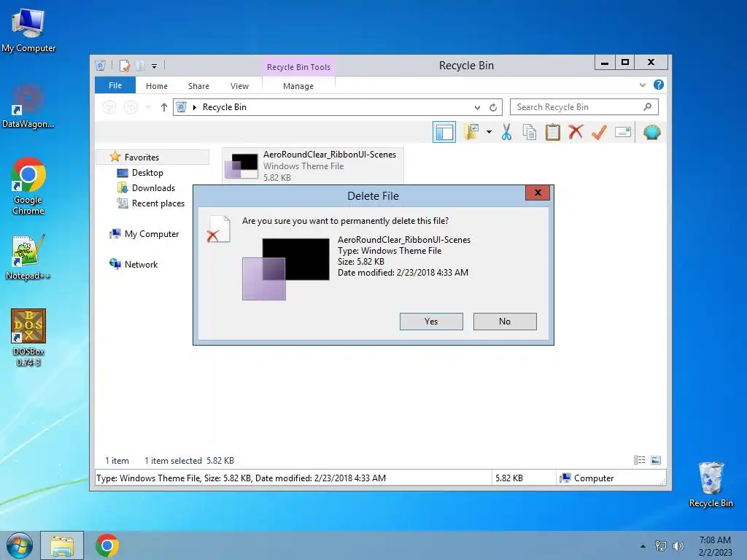Open My Computer desktop icon

coord(28,29)
